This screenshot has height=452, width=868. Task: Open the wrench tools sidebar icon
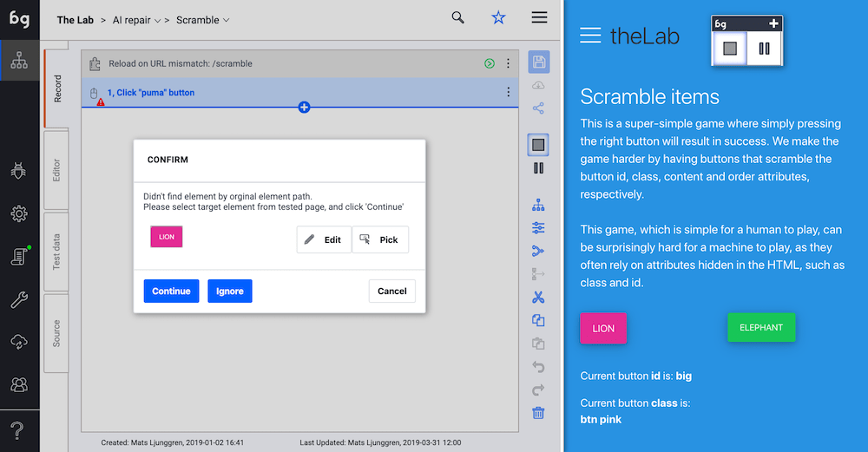tap(19, 299)
